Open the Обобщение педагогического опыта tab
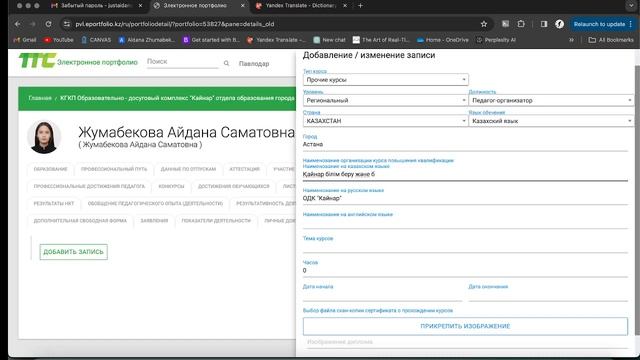 pos(156,203)
